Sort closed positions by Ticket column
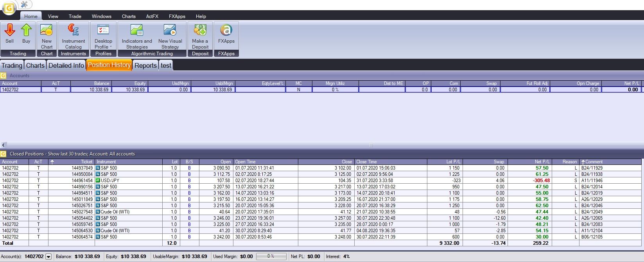The height and width of the screenshot is (262, 644). coord(71,162)
